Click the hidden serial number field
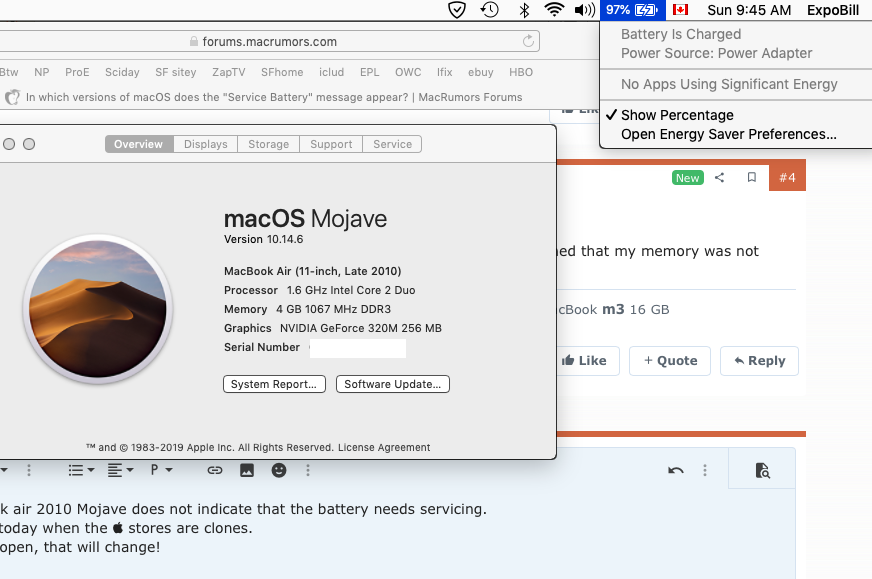Screen dimensions: 872x579 click(x=358, y=348)
